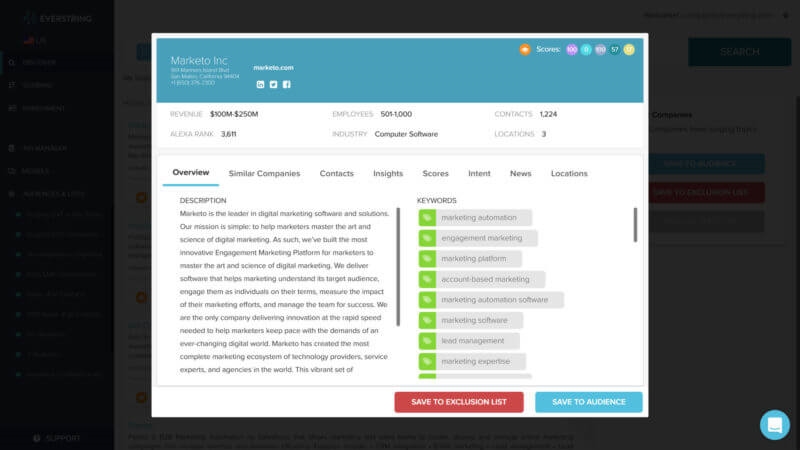Viewport: 800px width, 450px height.
Task: Click the yellow score circle
Action: click(x=629, y=49)
